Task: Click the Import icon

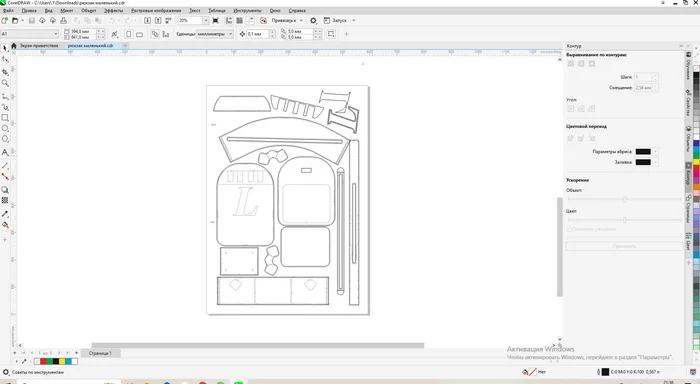Action: click(x=147, y=21)
